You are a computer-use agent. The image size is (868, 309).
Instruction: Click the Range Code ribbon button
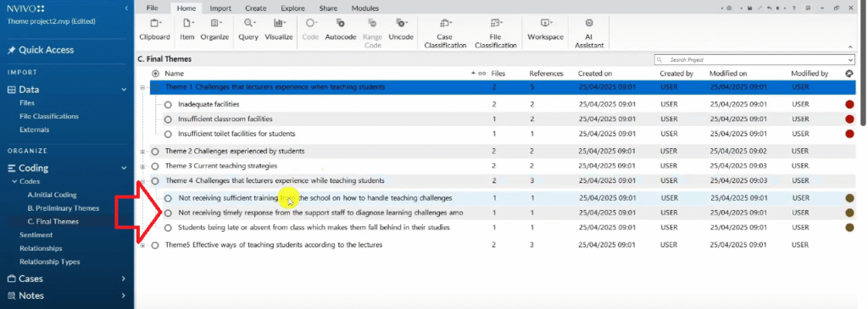tap(373, 33)
